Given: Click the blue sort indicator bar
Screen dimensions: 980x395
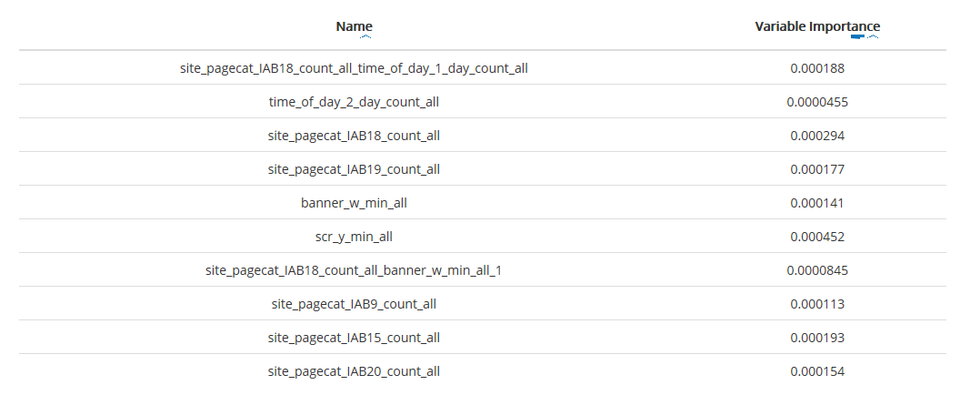Looking at the screenshot, I should tap(856, 37).
